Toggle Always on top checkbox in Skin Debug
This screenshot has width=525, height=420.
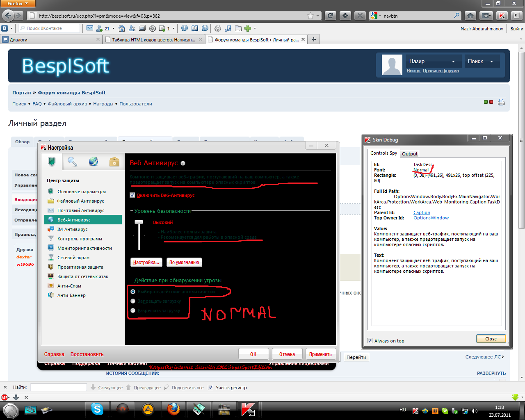370,341
